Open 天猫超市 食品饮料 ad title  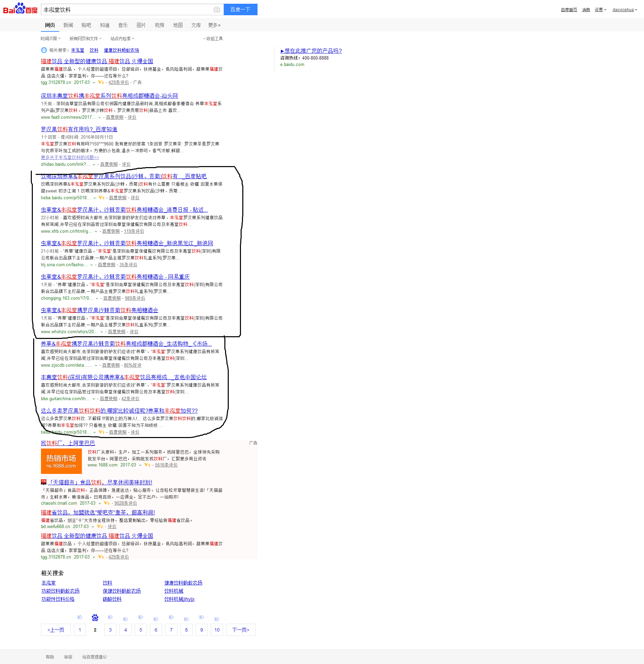(x=99, y=483)
